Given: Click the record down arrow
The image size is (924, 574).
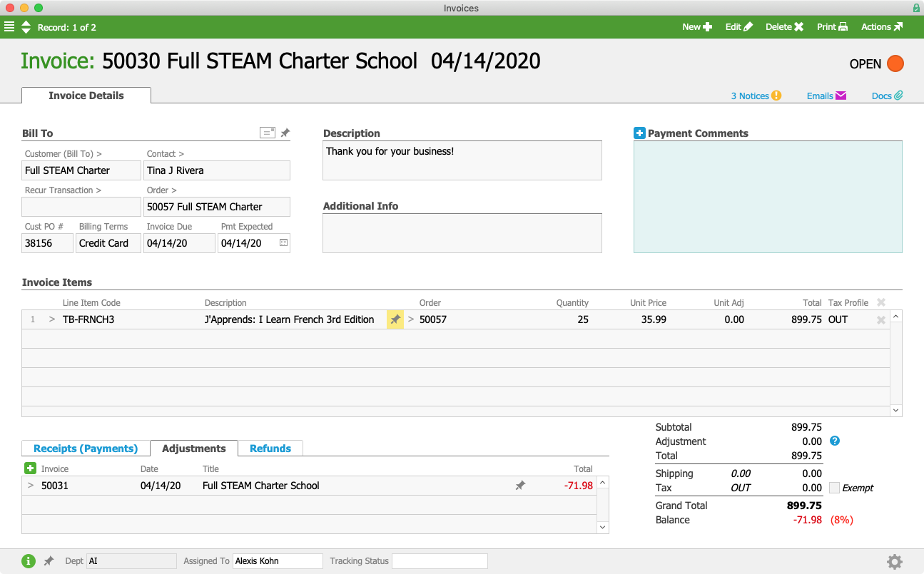Looking at the screenshot, I should pos(26,31).
